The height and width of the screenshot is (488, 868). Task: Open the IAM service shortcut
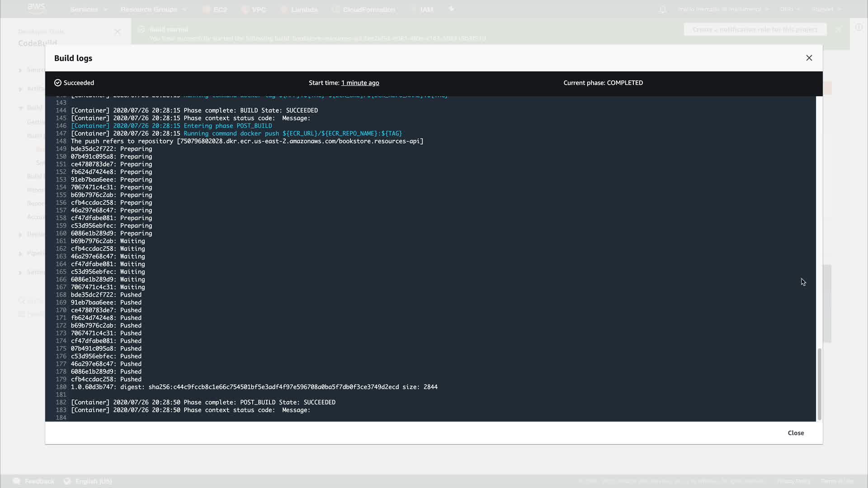point(426,9)
